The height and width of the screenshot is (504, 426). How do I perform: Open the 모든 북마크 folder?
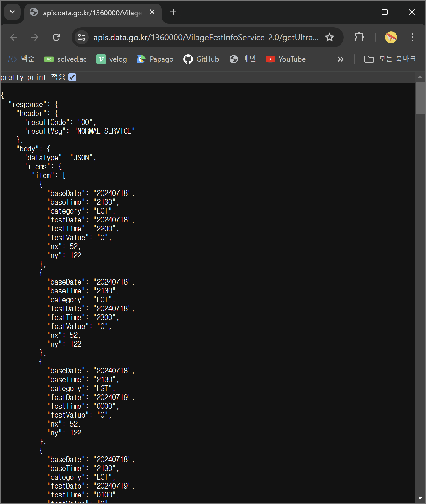(x=390, y=59)
